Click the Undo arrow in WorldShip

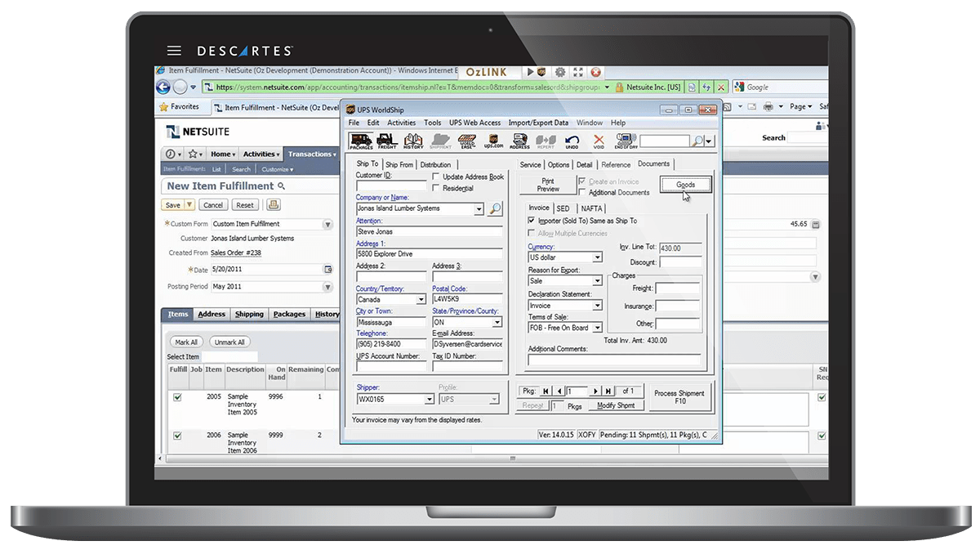click(x=572, y=141)
